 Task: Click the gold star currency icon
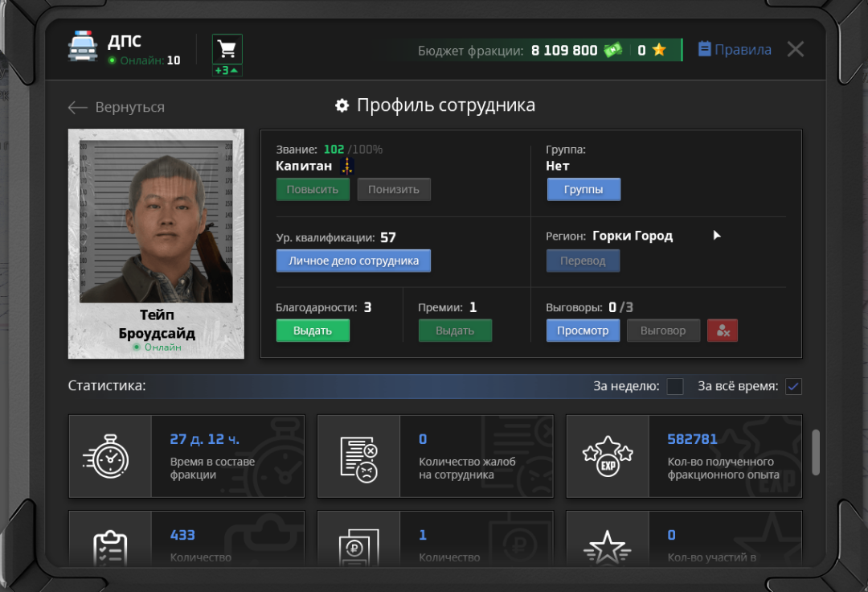pos(659,50)
